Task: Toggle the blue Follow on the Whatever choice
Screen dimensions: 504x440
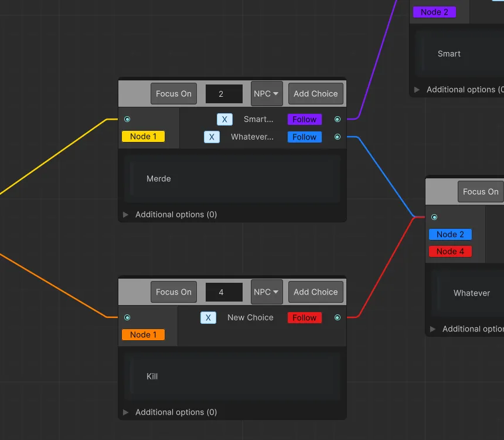Action: point(304,137)
